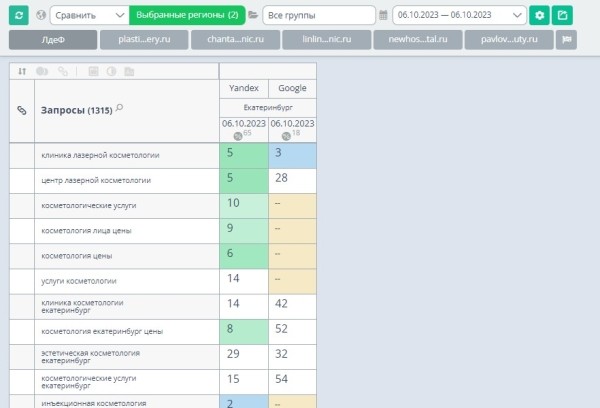Click the search magnifier next to Запросы
600x408 pixels.
[120, 108]
